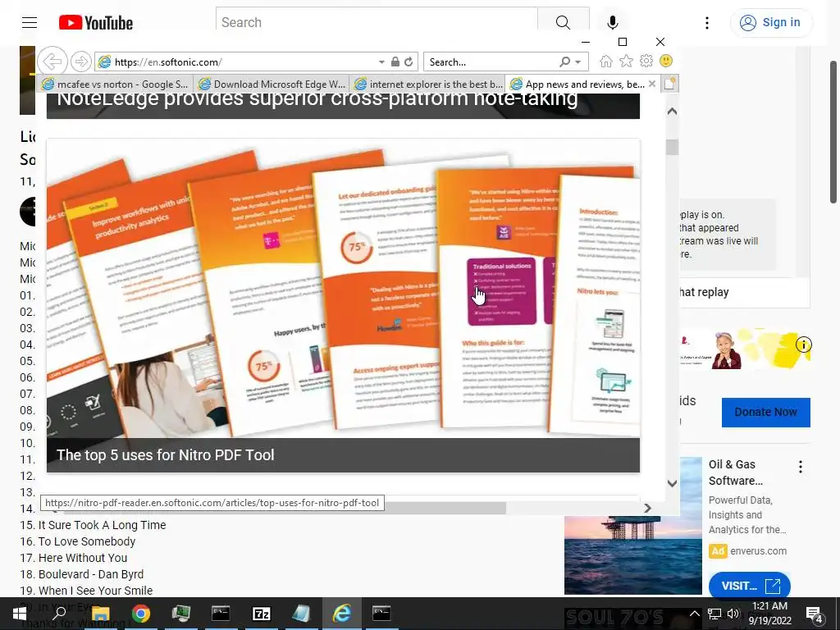Image resolution: width=840 pixels, height=630 pixels.
Task: Open YouTube settings three-dot menu
Action: point(706,22)
